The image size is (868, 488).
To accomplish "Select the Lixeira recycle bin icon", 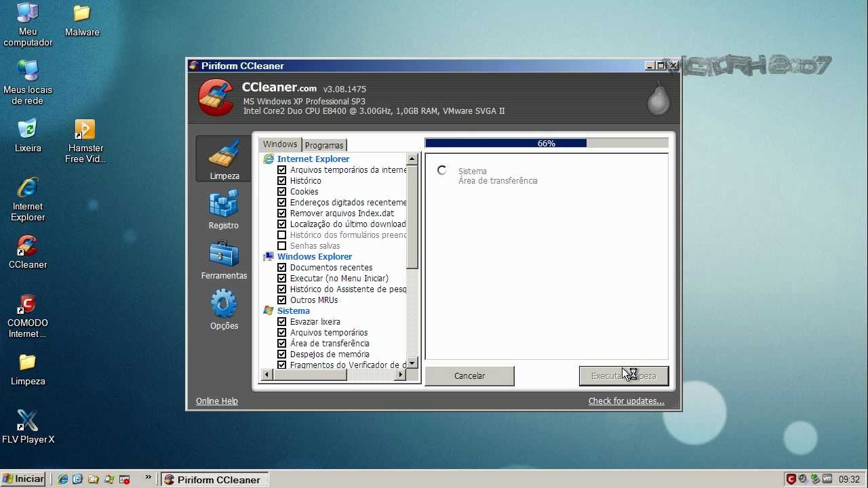I will [x=28, y=136].
